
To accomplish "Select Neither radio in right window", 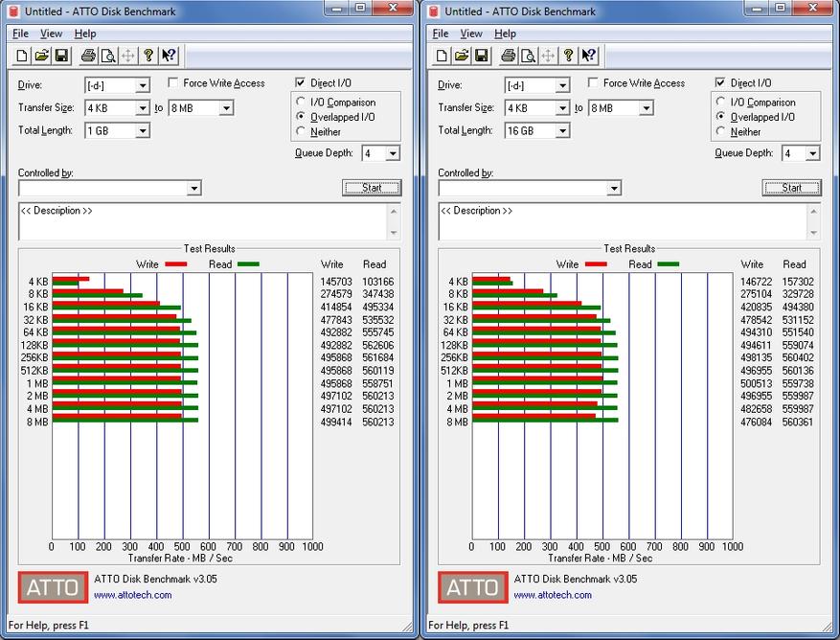I will (x=720, y=131).
